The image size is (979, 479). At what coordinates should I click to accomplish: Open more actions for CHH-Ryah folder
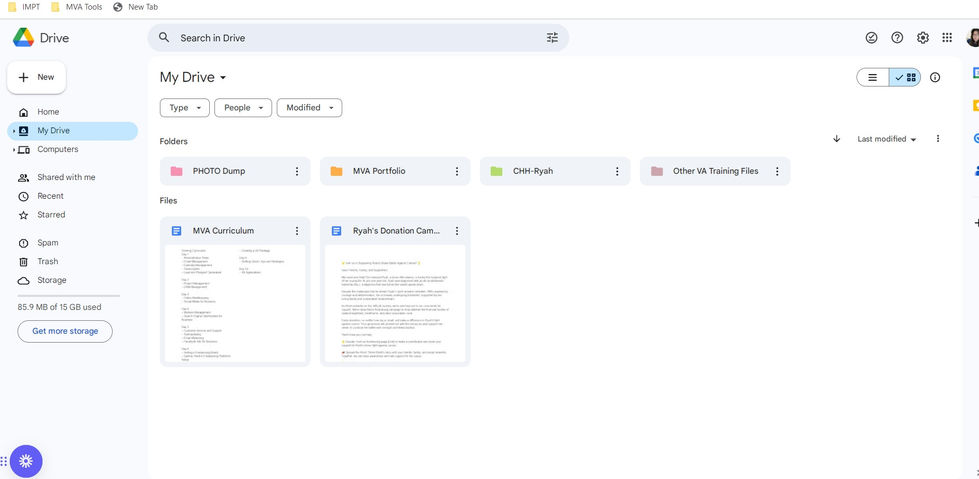coord(617,171)
